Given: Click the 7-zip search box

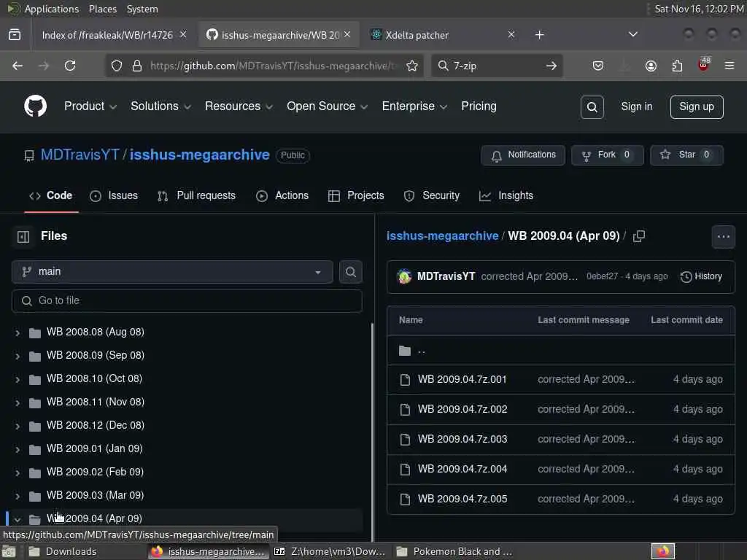Looking at the screenshot, I should (x=495, y=66).
